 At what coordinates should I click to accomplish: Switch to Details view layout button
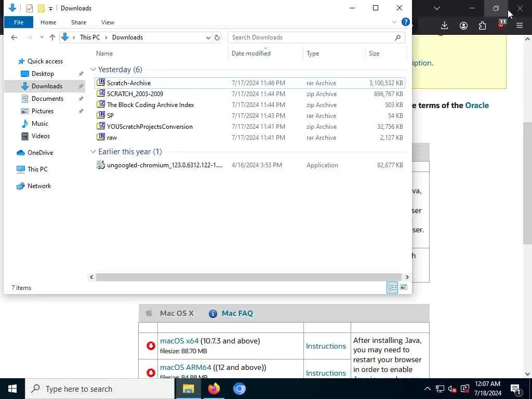click(x=392, y=287)
